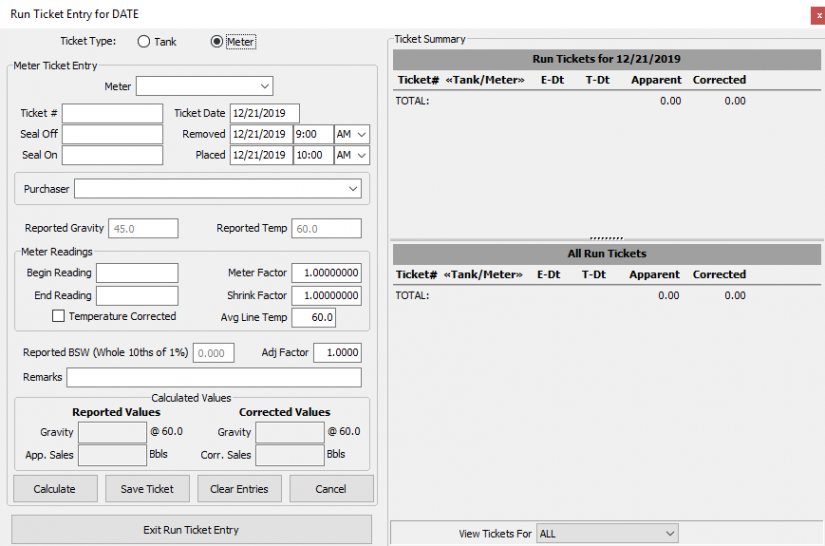This screenshot has width=825, height=546.
Task: Open the Purchaser dropdown
Action: tap(218, 188)
